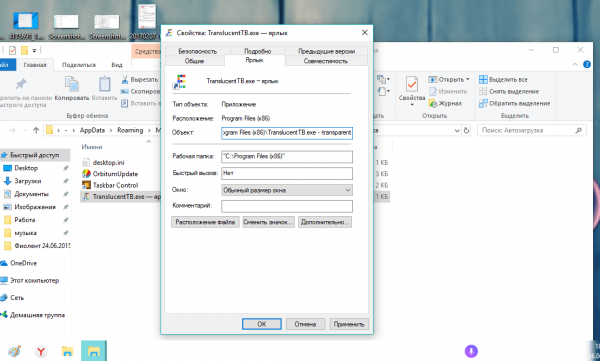Screen dimensions: 600x361
Task: Click Invert selection (Обратить выделение)
Action: pos(515,103)
